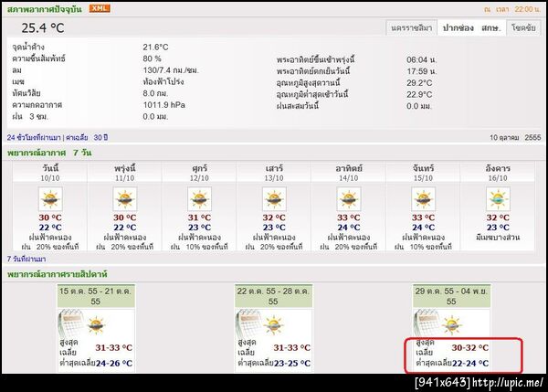Select the date 10 ตุลาคม 2555
Viewport: 548px width, 392px height.
[x=515, y=137]
